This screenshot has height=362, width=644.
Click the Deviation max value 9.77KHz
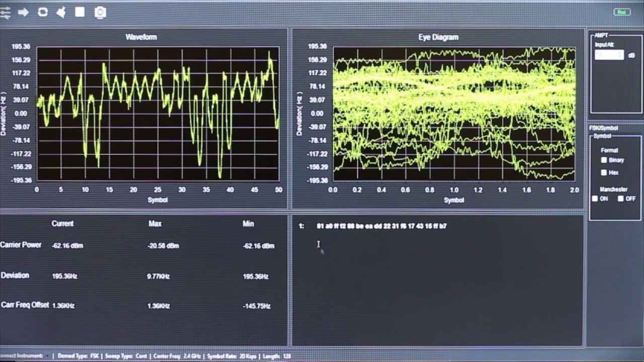coord(158,277)
